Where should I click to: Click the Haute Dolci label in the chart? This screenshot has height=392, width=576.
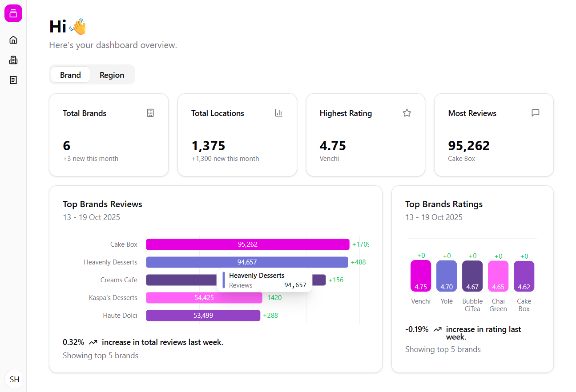(x=120, y=315)
